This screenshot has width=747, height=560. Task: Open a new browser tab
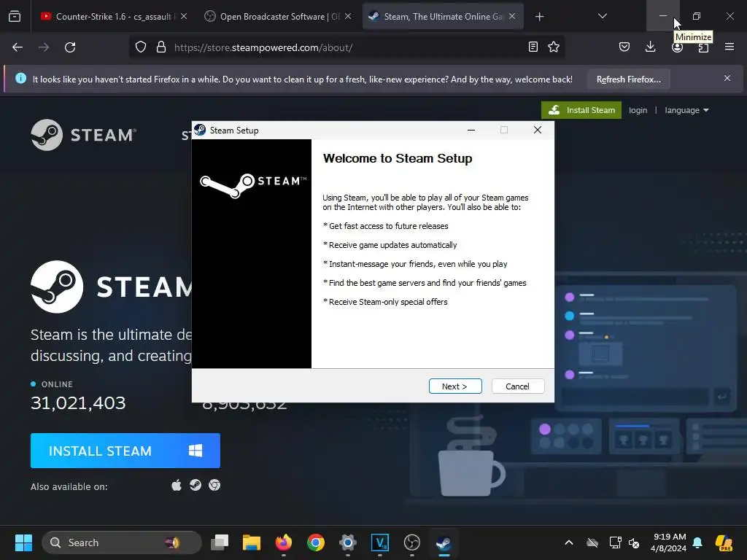539,17
